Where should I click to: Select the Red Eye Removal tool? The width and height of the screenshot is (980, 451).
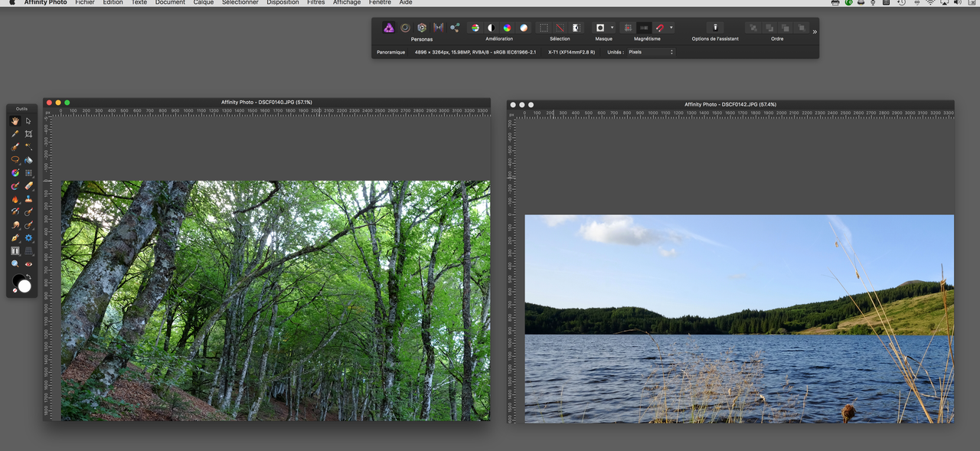click(28, 264)
